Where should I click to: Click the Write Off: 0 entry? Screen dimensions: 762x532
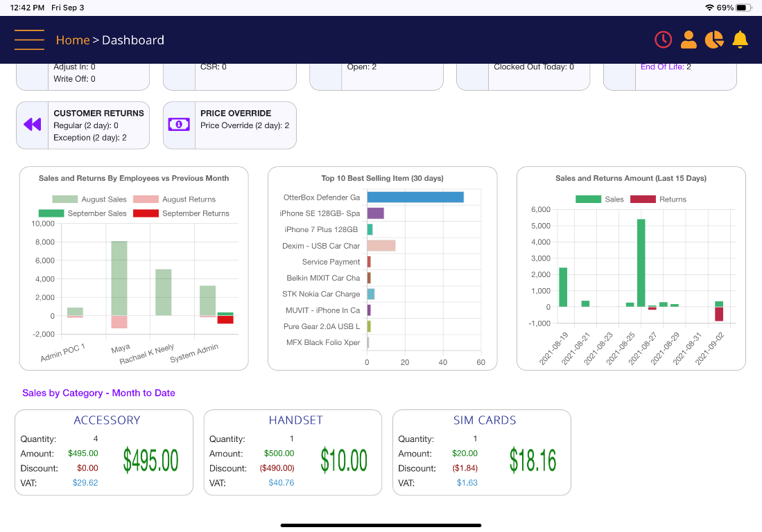tap(74, 79)
